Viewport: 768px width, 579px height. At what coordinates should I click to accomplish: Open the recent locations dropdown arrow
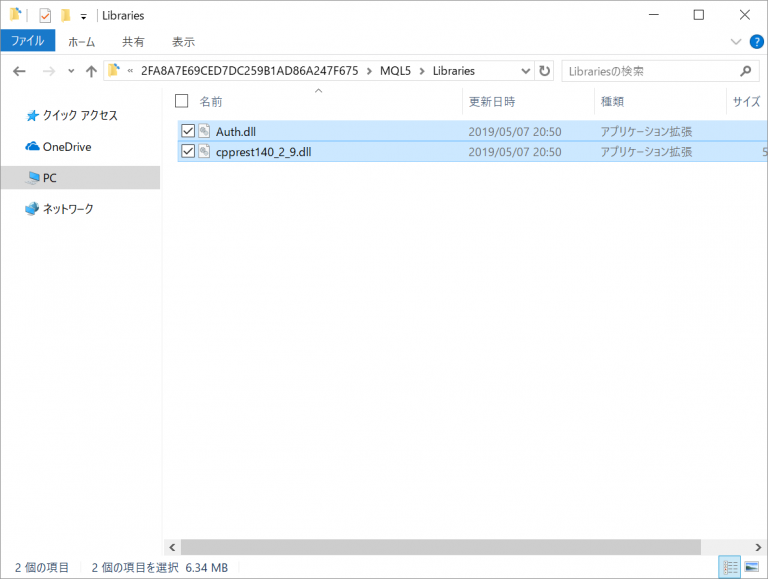point(71,71)
